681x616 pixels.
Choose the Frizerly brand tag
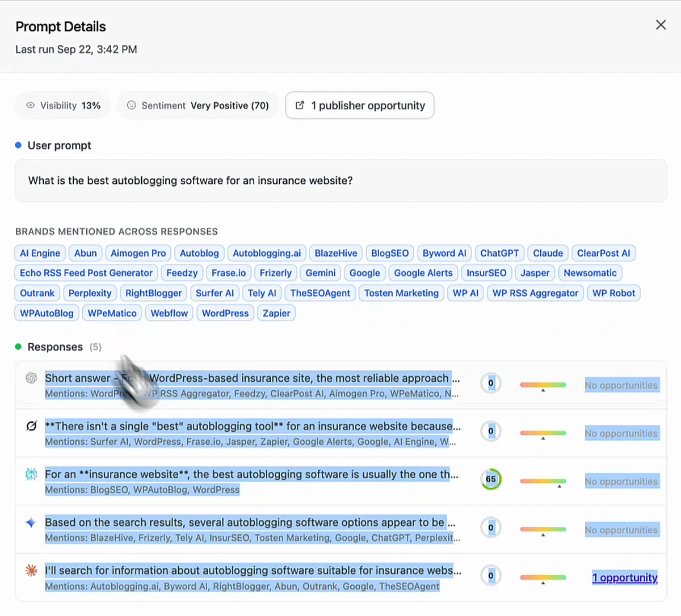click(x=276, y=273)
